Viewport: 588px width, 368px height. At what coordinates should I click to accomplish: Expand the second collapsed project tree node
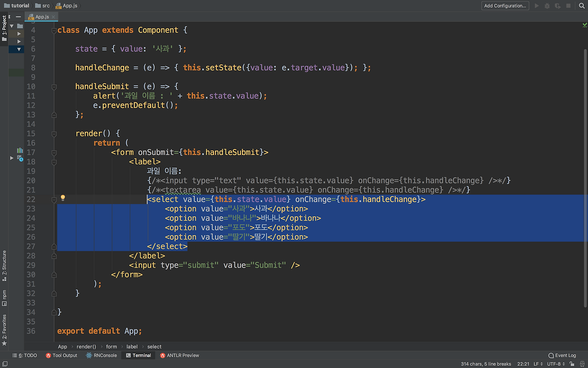19,41
